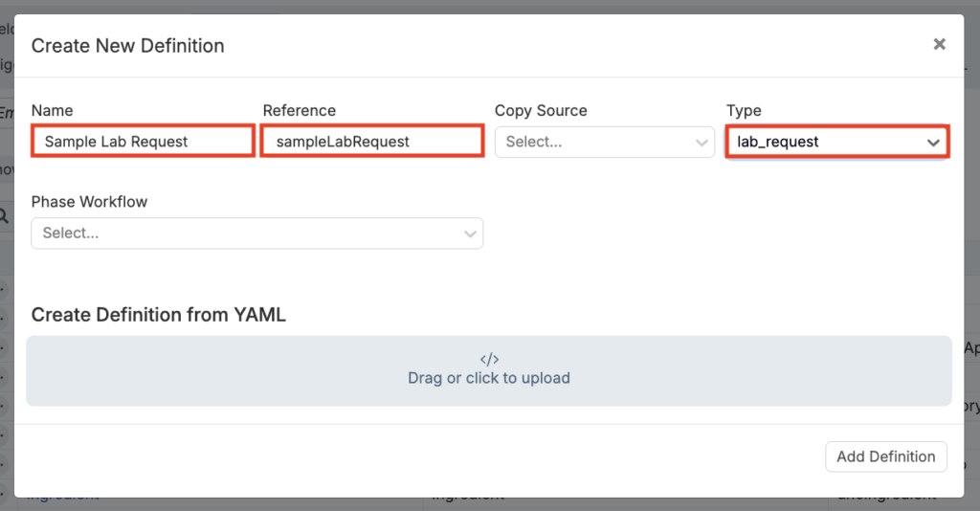Click the 'Drag or click to upload' text
This screenshot has height=511, width=980.
click(x=489, y=378)
